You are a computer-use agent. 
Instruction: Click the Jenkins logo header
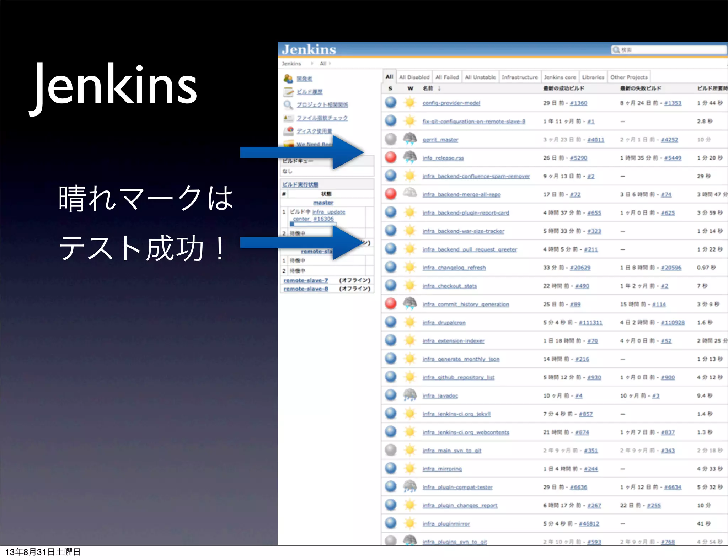coord(309,49)
